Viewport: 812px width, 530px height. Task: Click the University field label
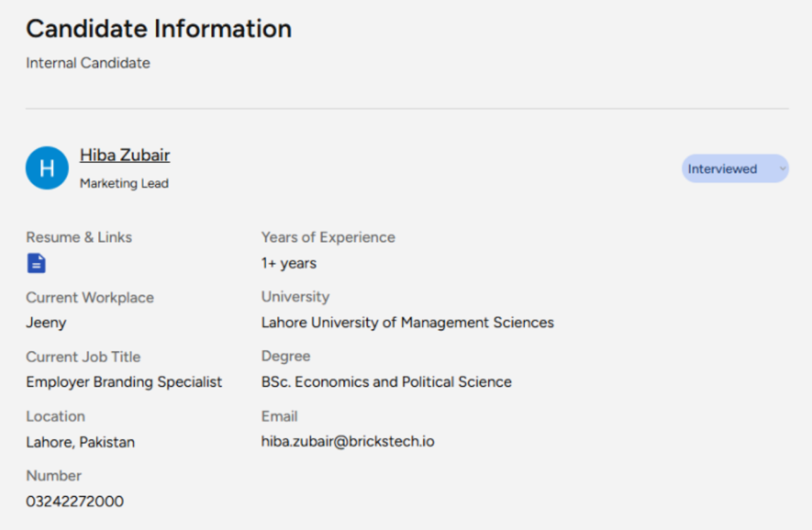click(x=295, y=296)
